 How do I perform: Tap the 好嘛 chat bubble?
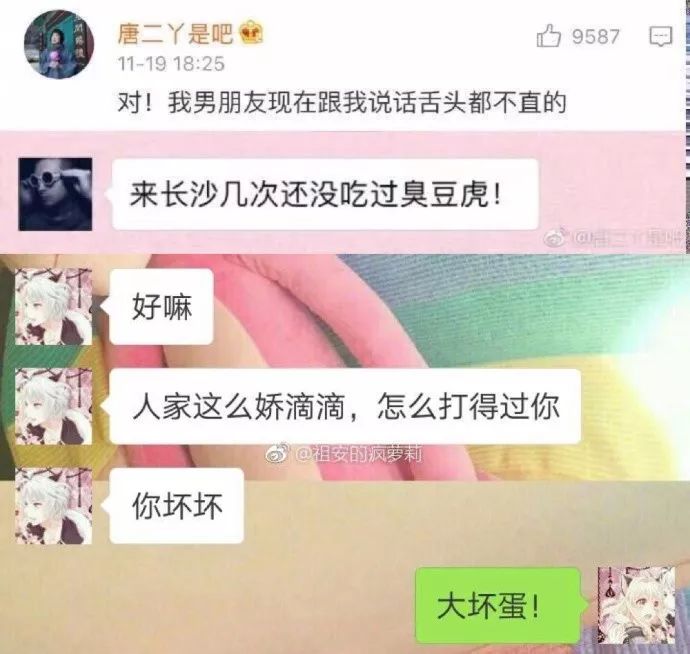(x=161, y=307)
